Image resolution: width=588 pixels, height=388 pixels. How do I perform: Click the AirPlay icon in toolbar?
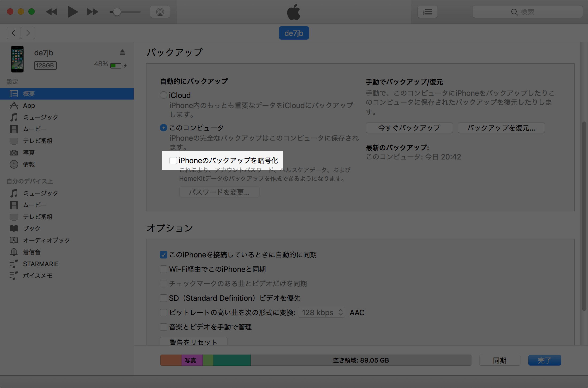tap(160, 12)
